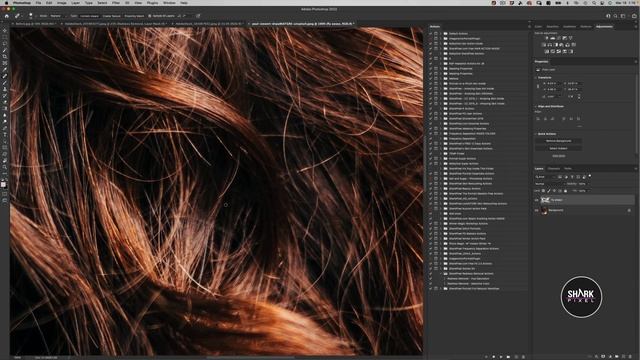This screenshot has height=360, width=640.
Task: Align top edges in Properties panel
Action: [x=564, y=119]
